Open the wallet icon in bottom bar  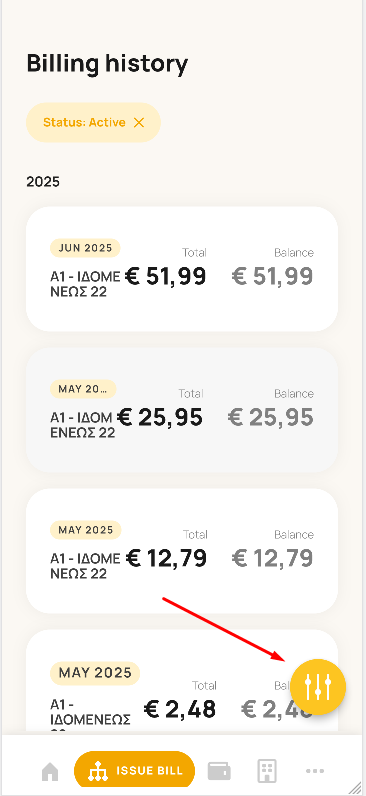(x=219, y=771)
